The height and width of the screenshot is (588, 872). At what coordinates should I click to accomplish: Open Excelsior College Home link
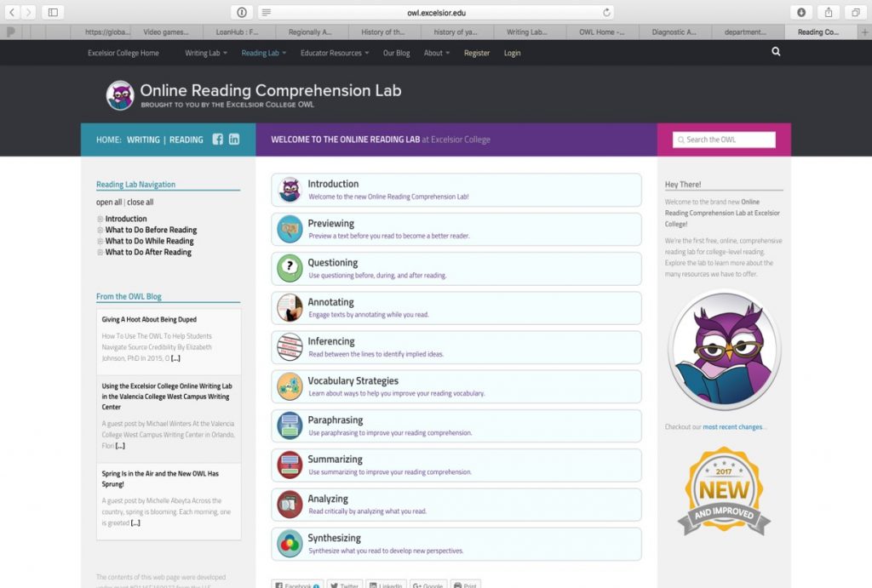pyautogui.click(x=123, y=53)
